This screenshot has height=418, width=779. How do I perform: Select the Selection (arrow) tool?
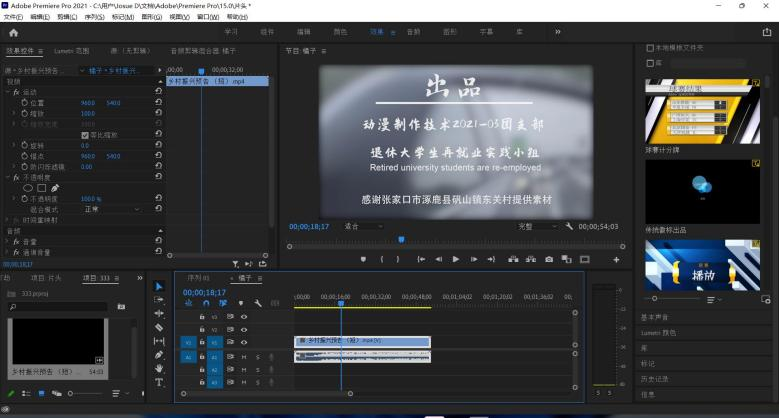(x=158, y=286)
